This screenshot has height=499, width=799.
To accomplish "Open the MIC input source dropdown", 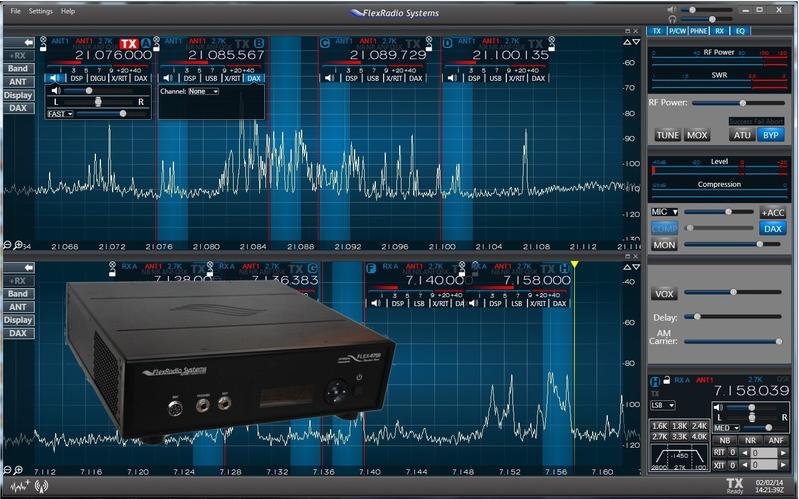I will [x=664, y=212].
